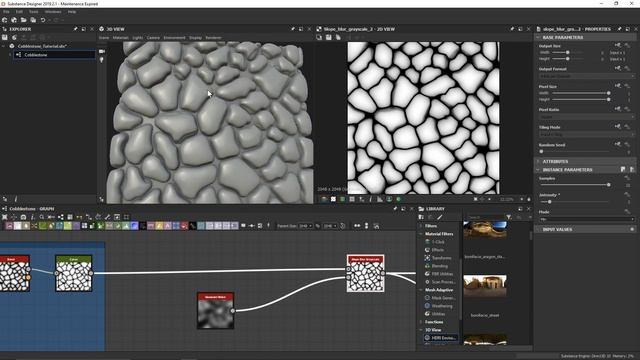The width and height of the screenshot is (640, 360).
Task: Click the timer icon next to Parent Size
Action: [343, 226]
